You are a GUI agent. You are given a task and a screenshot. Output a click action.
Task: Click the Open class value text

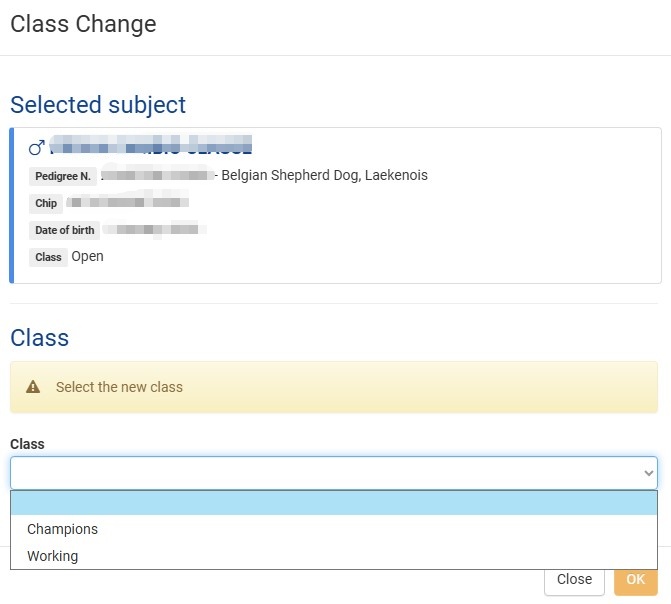pyautogui.click(x=87, y=256)
